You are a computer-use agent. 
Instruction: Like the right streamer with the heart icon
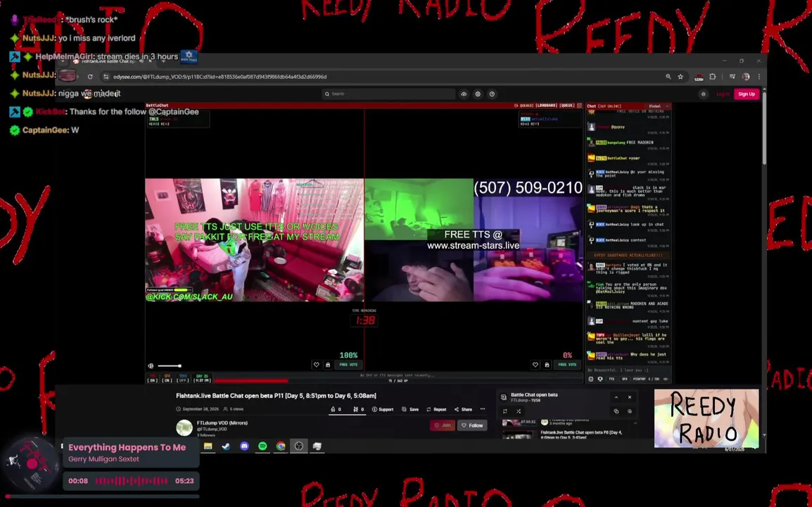click(x=535, y=365)
